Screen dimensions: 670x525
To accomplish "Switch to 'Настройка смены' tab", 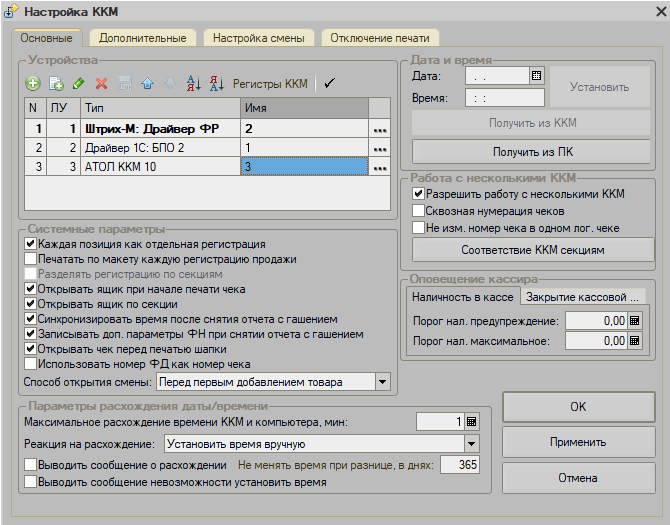I will click(x=258, y=38).
